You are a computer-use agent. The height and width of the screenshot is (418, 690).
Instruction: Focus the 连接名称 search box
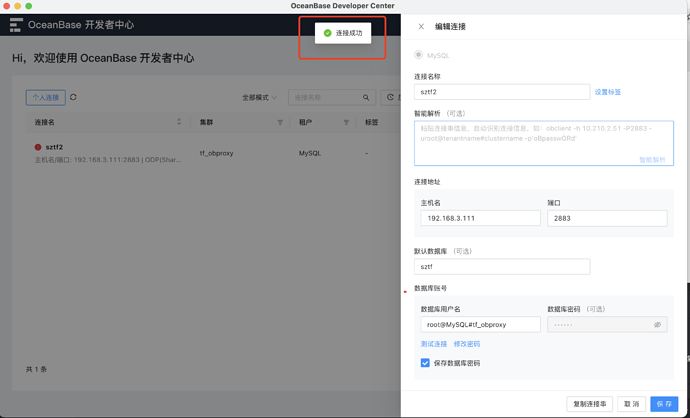tap(332, 98)
